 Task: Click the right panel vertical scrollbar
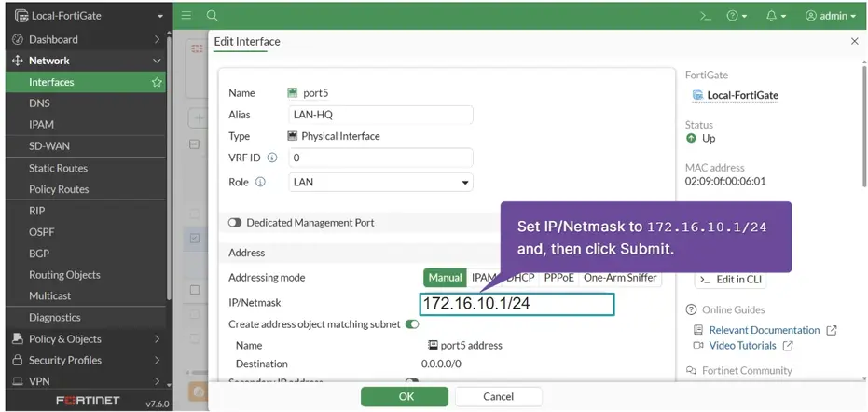(864, 125)
